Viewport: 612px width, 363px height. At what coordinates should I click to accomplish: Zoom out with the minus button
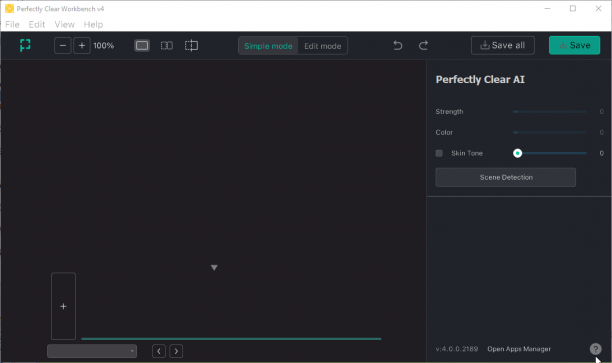pos(62,46)
